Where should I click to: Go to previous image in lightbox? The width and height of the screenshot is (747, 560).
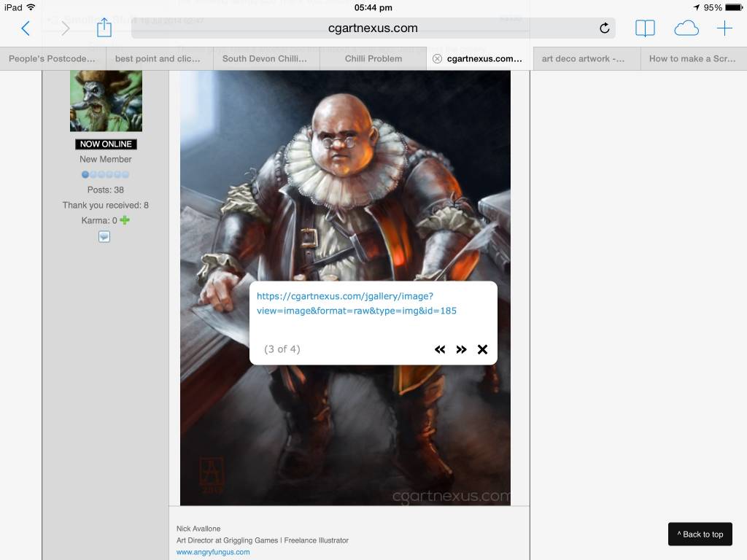[x=440, y=349]
